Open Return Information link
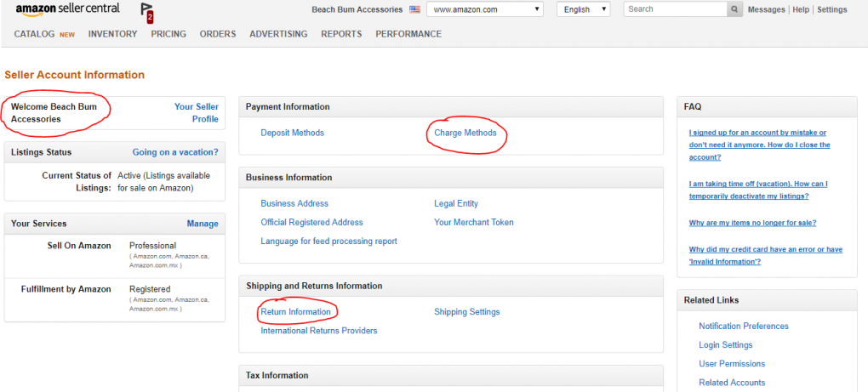 click(x=295, y=312)
